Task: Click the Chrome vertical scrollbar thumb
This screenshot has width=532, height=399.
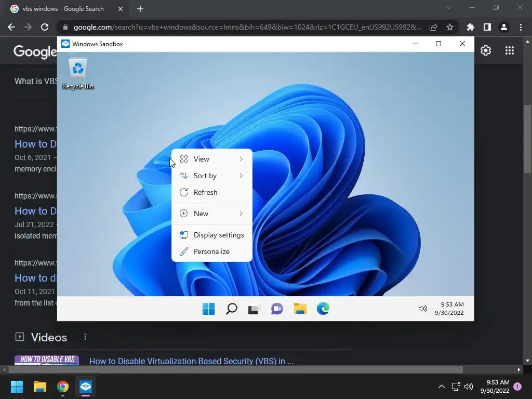Action: pos(527,139)
